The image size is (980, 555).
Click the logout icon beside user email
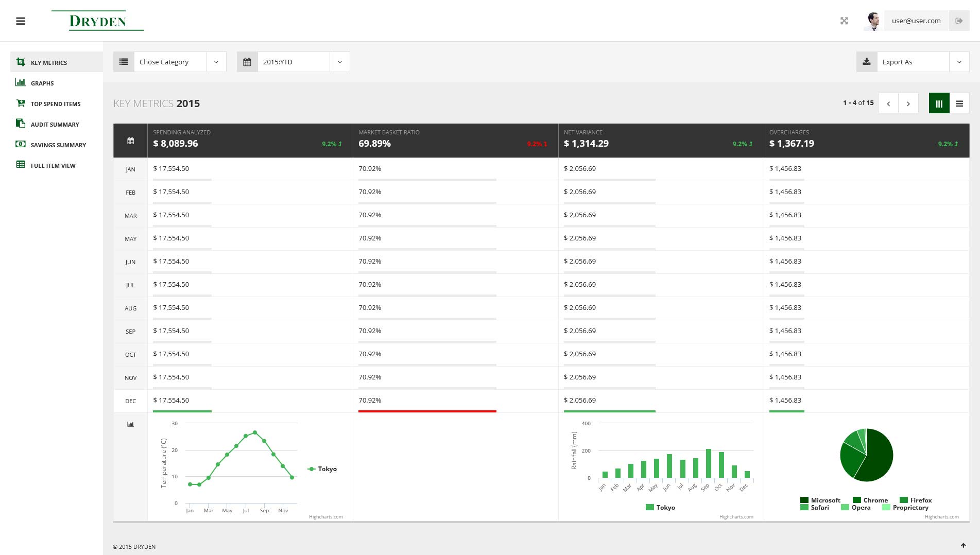(959, 21)
